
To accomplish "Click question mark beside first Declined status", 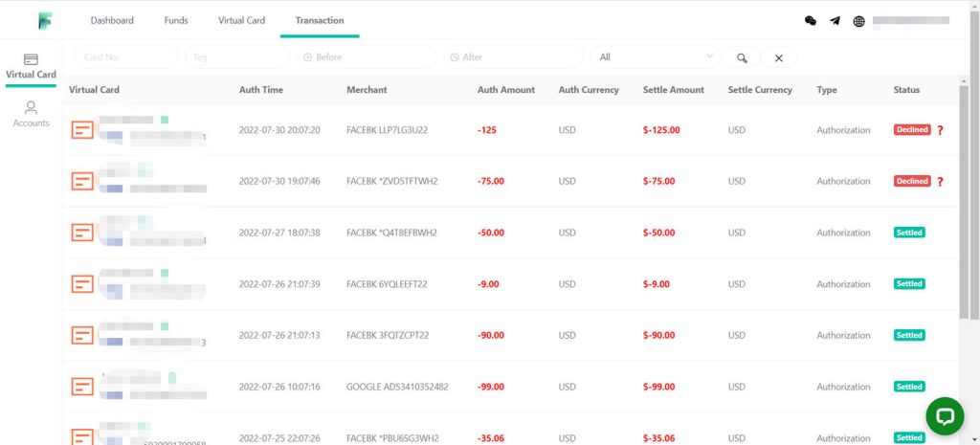I will pos(940,130).
